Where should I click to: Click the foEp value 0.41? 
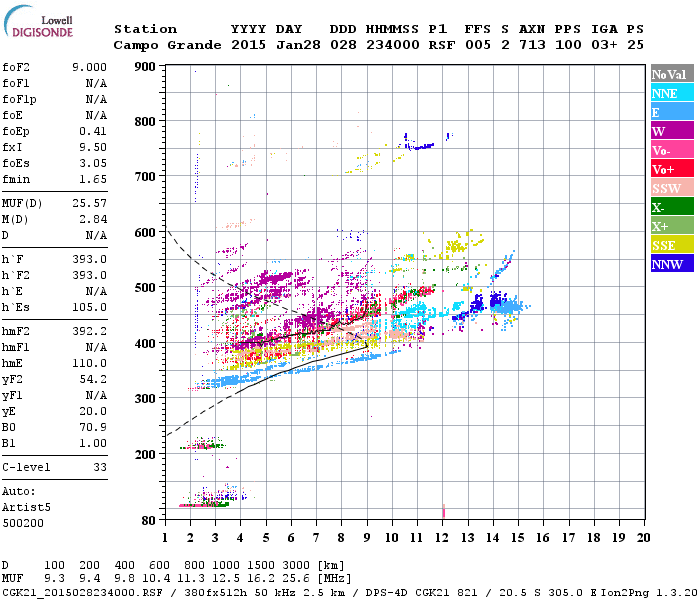point(93,131)
